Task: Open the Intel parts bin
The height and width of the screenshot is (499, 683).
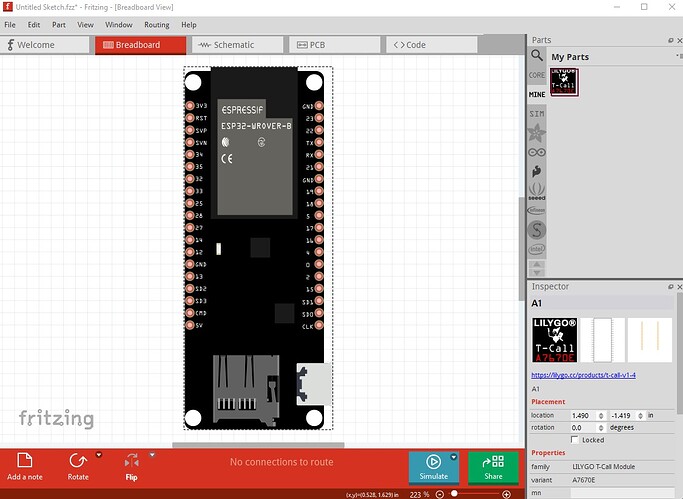Action: click(x=537, y=248)
